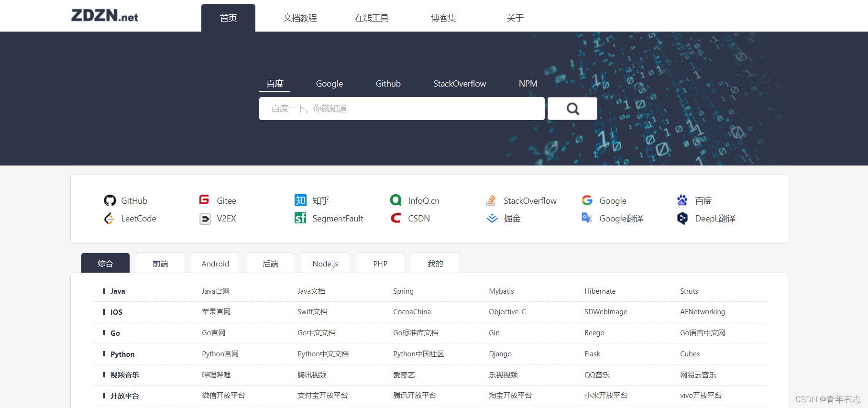Open the Swift文档 link

[312, 311]
